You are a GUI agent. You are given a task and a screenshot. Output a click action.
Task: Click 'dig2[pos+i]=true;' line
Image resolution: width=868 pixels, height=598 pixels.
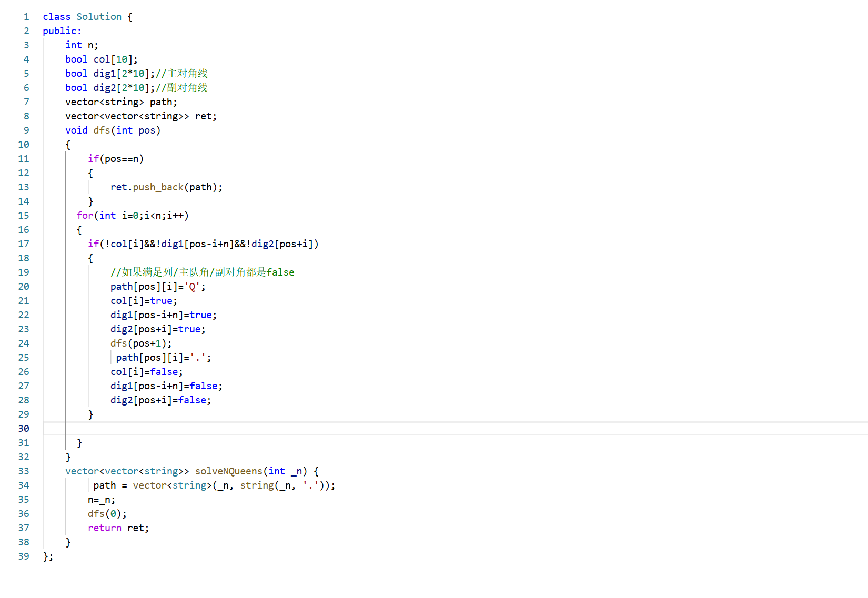158,329
